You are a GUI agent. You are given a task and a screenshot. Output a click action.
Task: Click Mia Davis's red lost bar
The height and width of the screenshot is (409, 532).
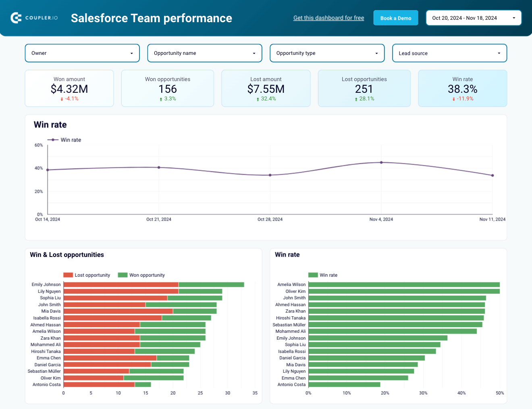point(118,311)
